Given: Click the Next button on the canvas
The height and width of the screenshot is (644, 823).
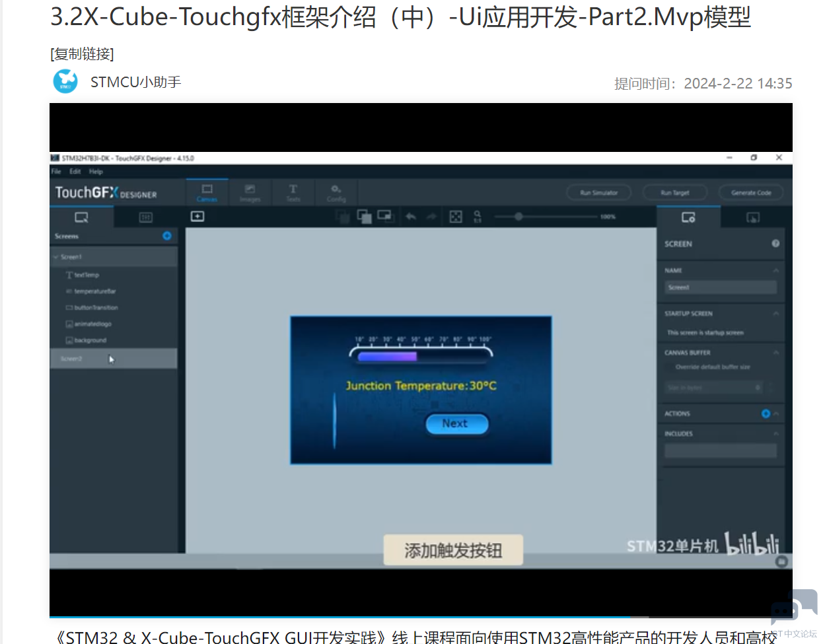Looking at the screenshot, I should point(456,423).
